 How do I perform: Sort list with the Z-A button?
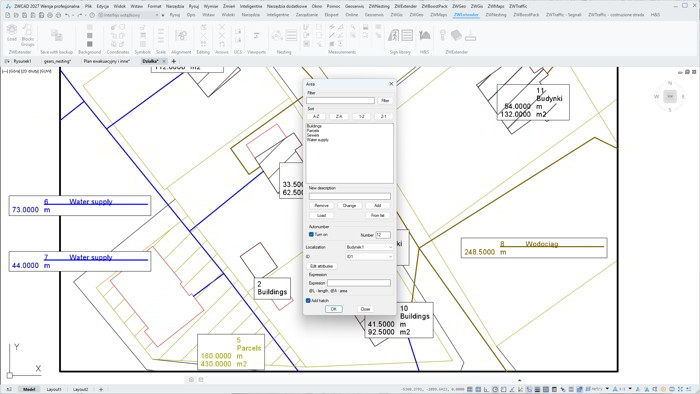(339, 116)
